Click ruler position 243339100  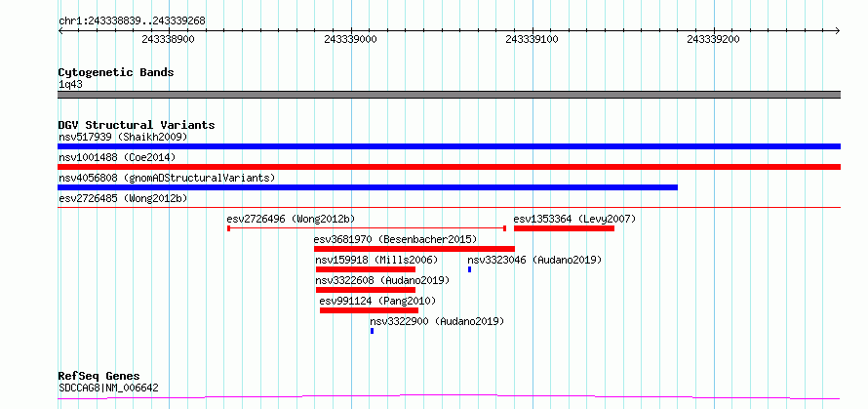click(532, 39)
